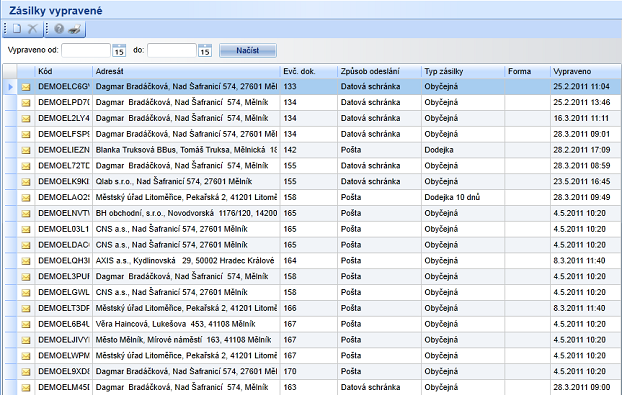Click document number '170' cell
Viewport: 622px width, 395px height.
point(309,372)
